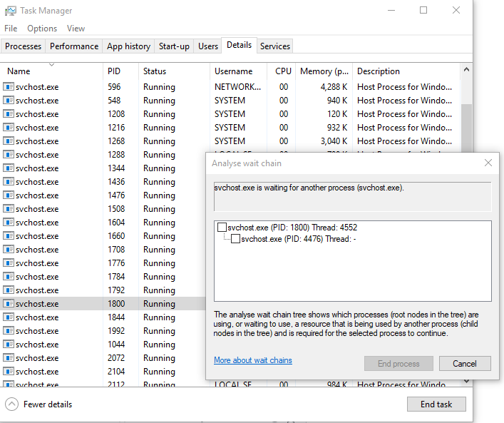Image resolution: width=504 pixels, height=423 pixels.
Task: Sort by the CPU column header
Action: click(x=282, y=71)
